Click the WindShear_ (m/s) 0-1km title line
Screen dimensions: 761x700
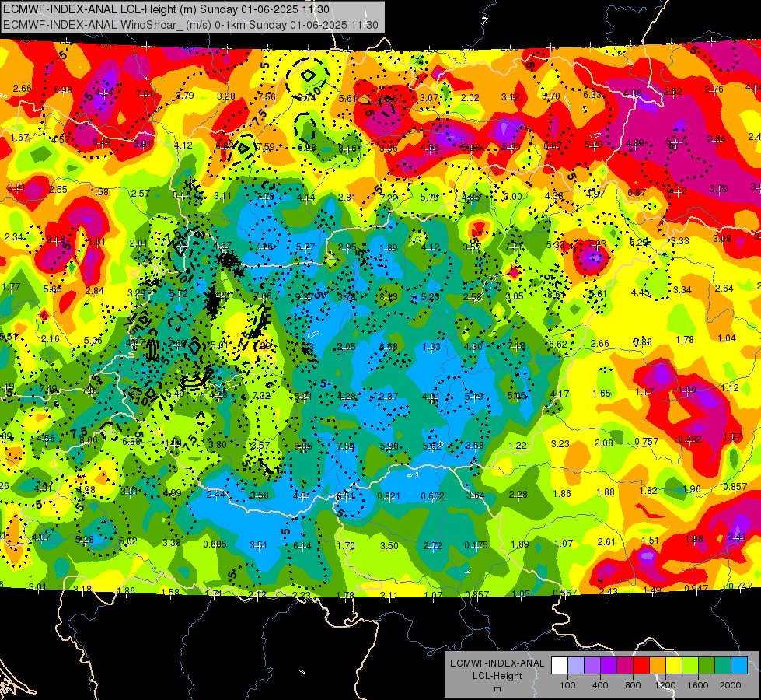click(x=190, y=25)
